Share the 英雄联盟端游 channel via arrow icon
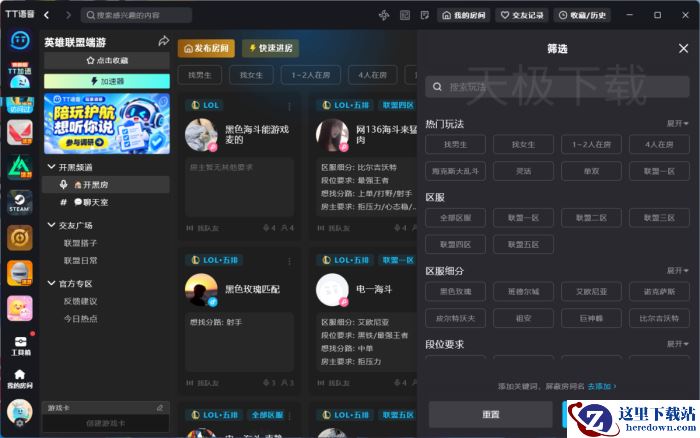700x438 pixels. tap(164, 42)
